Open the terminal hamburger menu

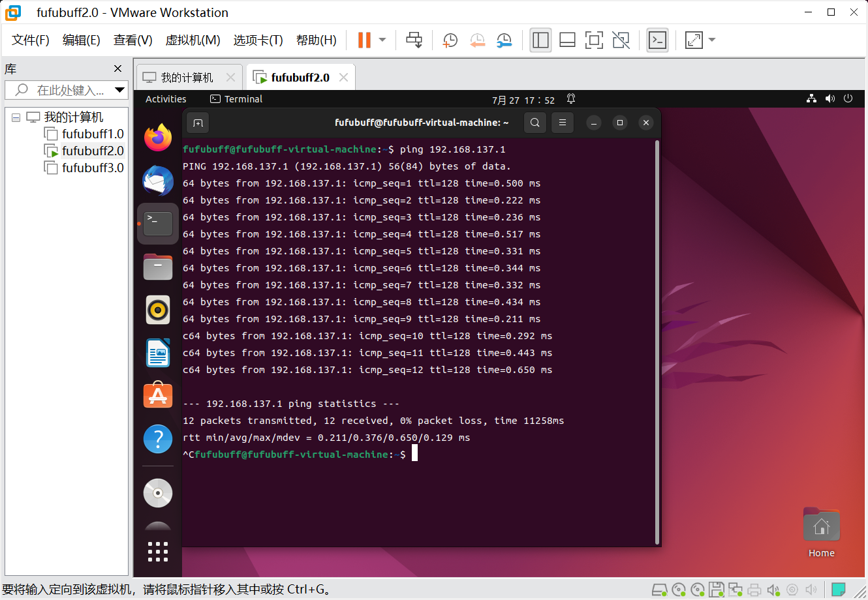[563, 123]
